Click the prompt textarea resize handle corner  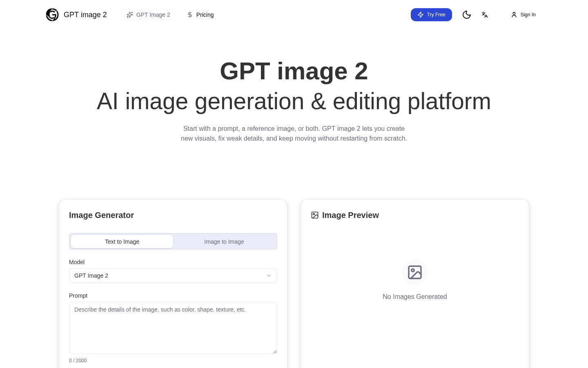coord(275,352)
